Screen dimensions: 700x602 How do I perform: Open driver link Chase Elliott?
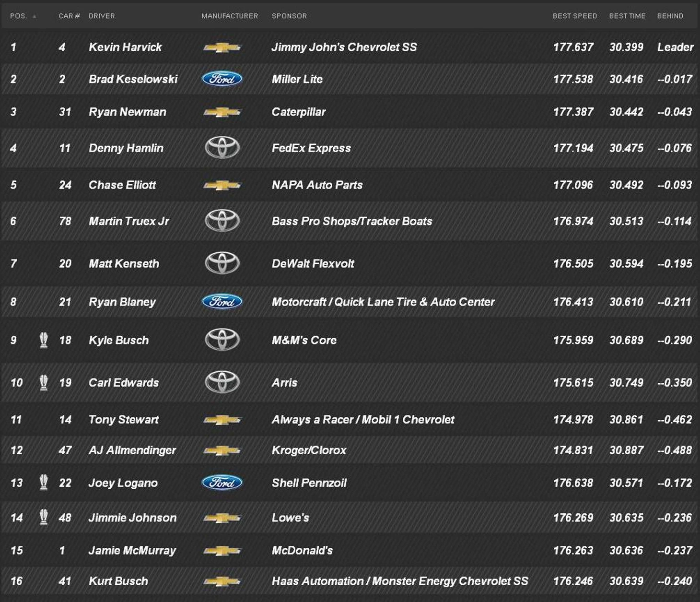pyautogui.click(x=122, y=185)
